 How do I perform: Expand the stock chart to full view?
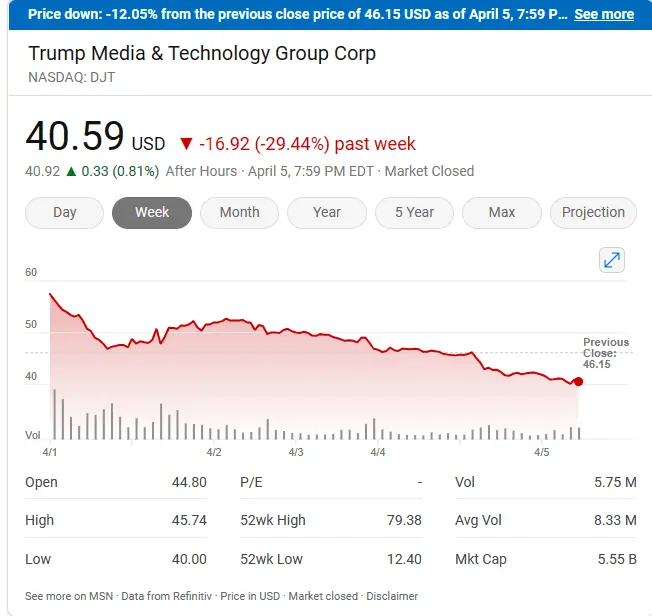(612, 261)
